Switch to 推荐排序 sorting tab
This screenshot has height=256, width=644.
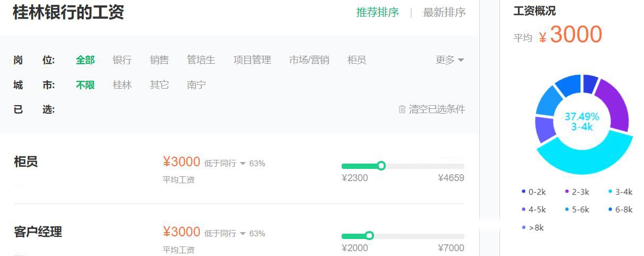tap(377, 13)
